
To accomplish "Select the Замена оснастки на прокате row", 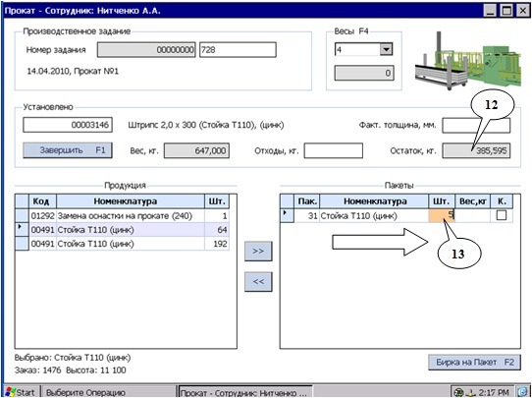I will coord(122,216).
